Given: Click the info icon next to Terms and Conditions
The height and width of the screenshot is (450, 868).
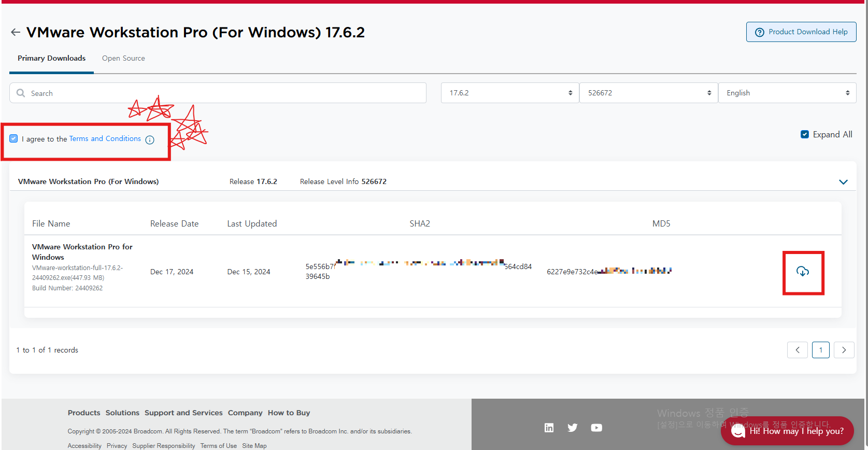Looking at the screenshot, I should pyautogui.click(x=150, y=139).
